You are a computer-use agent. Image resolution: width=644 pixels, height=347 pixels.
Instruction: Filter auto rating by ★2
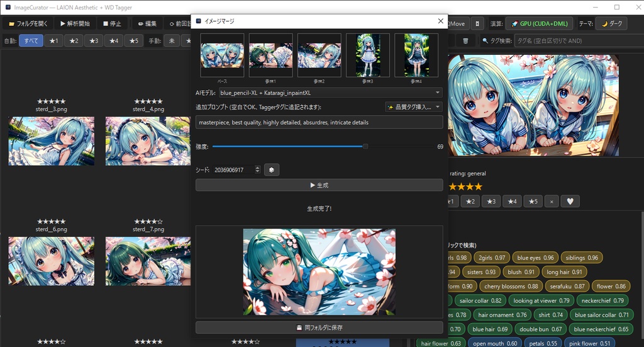(x=74, y=41)
